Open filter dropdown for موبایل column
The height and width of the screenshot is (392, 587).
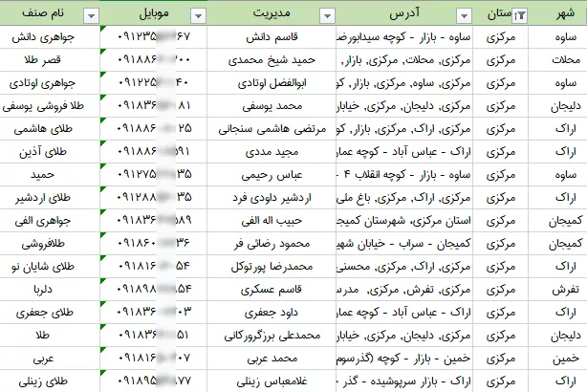[x=198, y=15]
